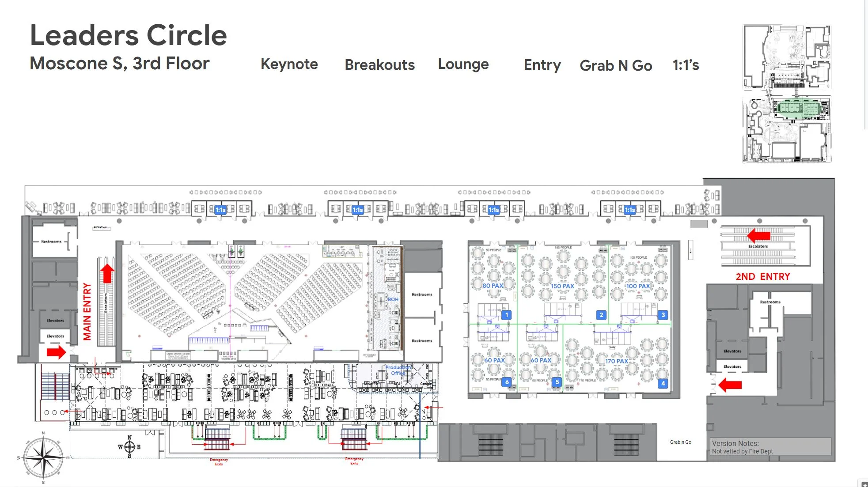Click red arrow on Main Entry escalators
This screenshot has width=868, height=487.
click(107, 273)
